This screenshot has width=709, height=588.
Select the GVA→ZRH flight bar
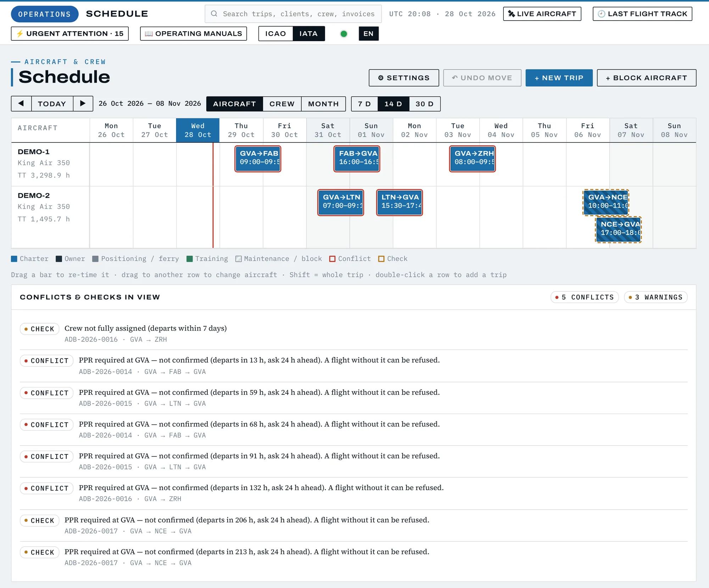[472, 159]
